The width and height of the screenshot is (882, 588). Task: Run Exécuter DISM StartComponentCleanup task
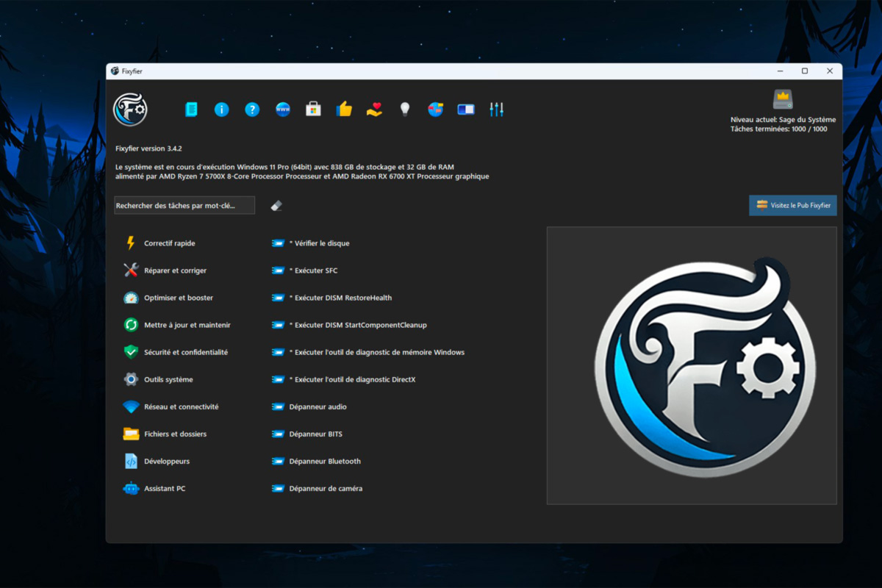[349, 325]
